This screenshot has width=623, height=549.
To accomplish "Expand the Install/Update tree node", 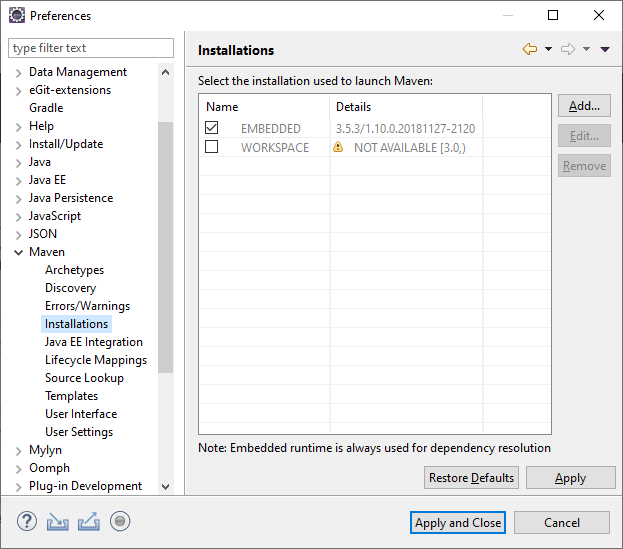I will point(18,145).
